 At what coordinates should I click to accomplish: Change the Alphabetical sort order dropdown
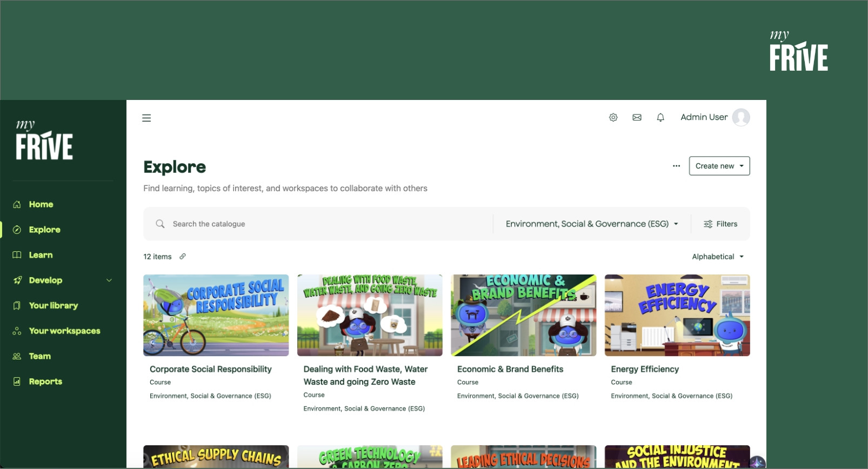(x=717, y=257)
